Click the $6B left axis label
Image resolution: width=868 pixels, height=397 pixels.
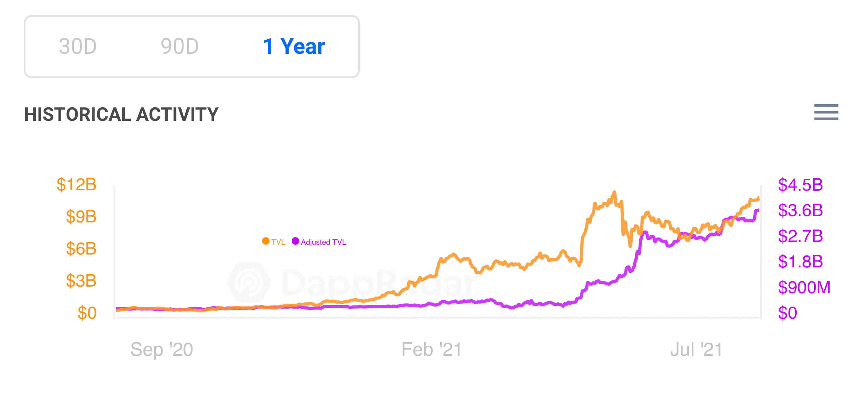click(81, 249)
